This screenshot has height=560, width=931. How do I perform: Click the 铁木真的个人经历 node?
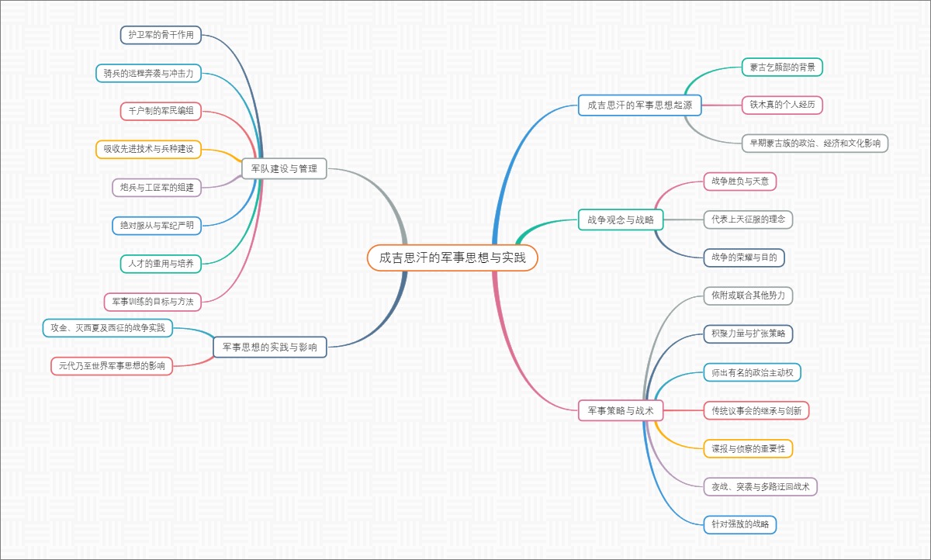tap(781, 105)
